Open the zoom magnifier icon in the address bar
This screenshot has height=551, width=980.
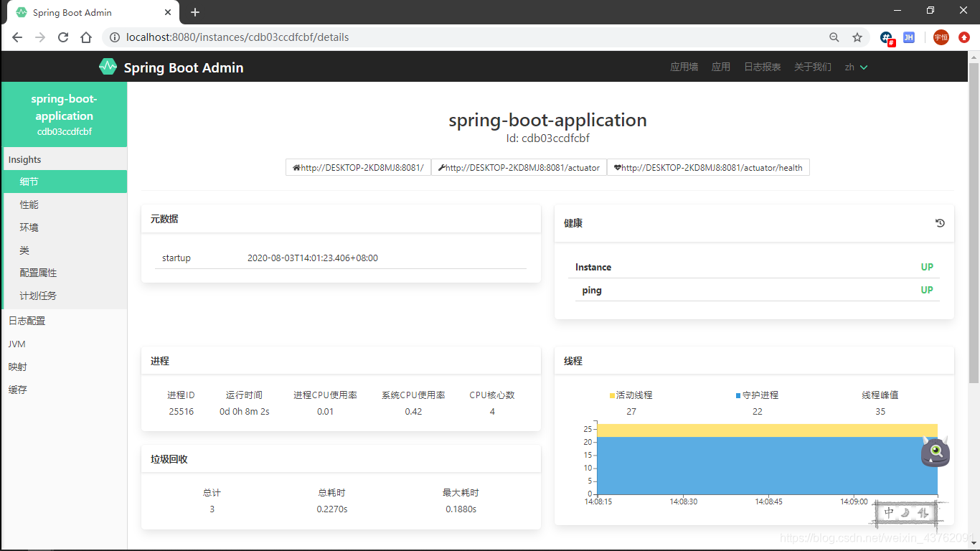click(834, 37)
